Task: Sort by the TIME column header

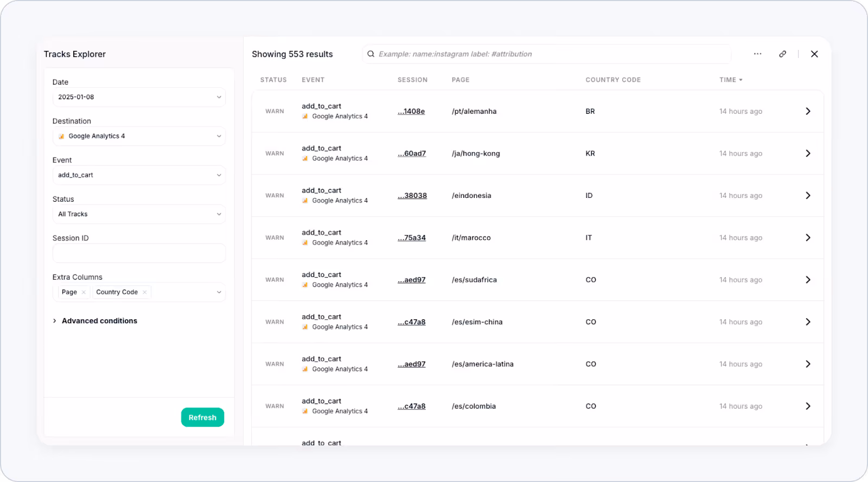Action: pos(731,80)
